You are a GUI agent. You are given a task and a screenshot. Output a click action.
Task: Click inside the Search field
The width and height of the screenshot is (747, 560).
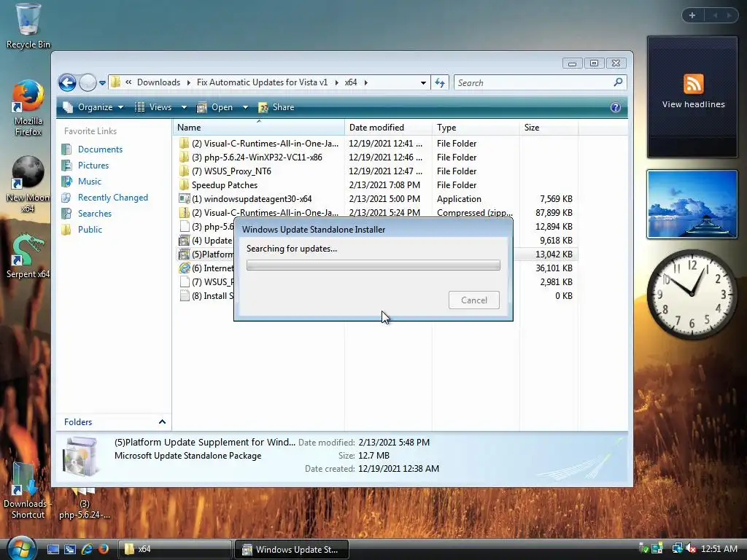pos(533,83)
